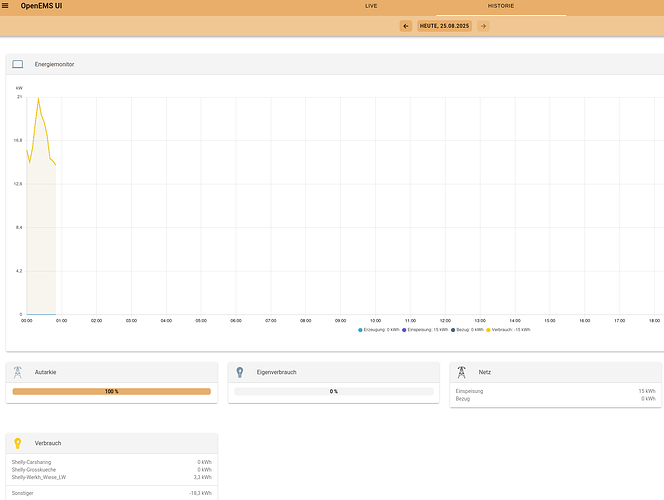Open date picker HEUTE, 25.08.2025
Viewport: 664px width, 500px height.
[x=444, y=26]
